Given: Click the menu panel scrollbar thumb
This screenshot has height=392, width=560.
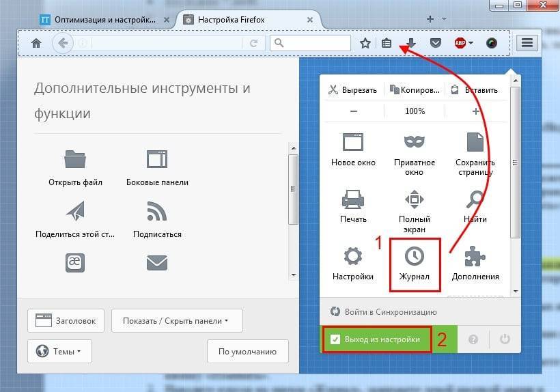Looking at the screenshot, I should (x=515, y=163).
